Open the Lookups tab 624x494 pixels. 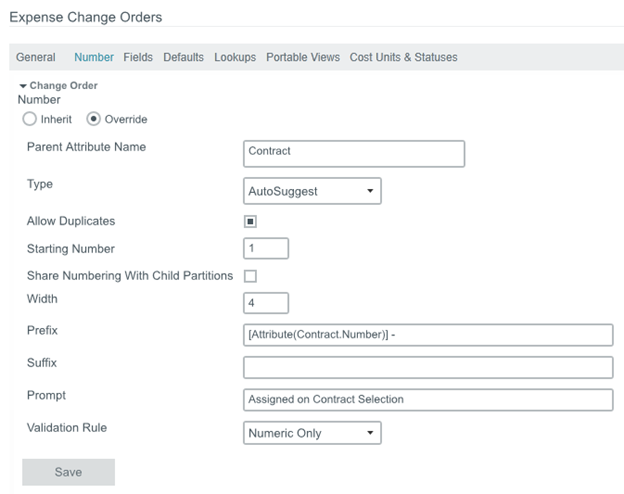[235, 58]
